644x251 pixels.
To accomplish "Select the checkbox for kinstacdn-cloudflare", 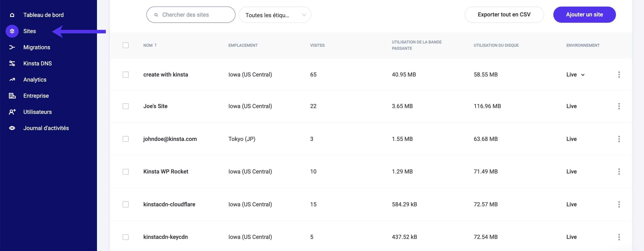I will click(x=126, y=204).
